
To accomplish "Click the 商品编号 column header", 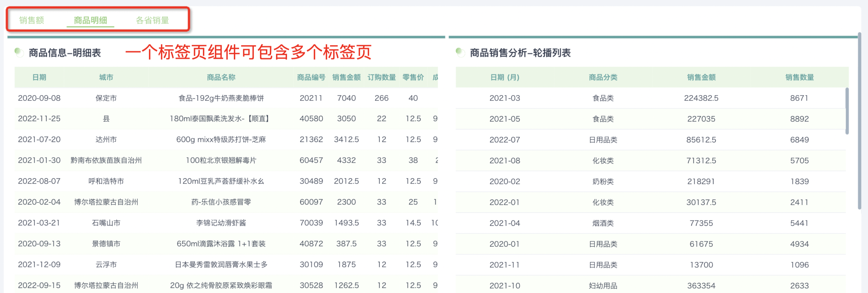I will [x=311, y=77].
